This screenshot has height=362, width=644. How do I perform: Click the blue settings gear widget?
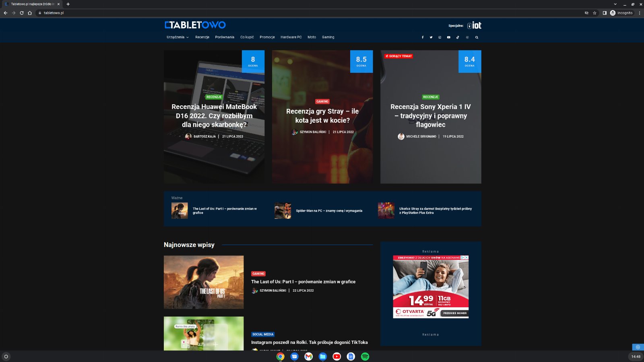tap(638, 347)
